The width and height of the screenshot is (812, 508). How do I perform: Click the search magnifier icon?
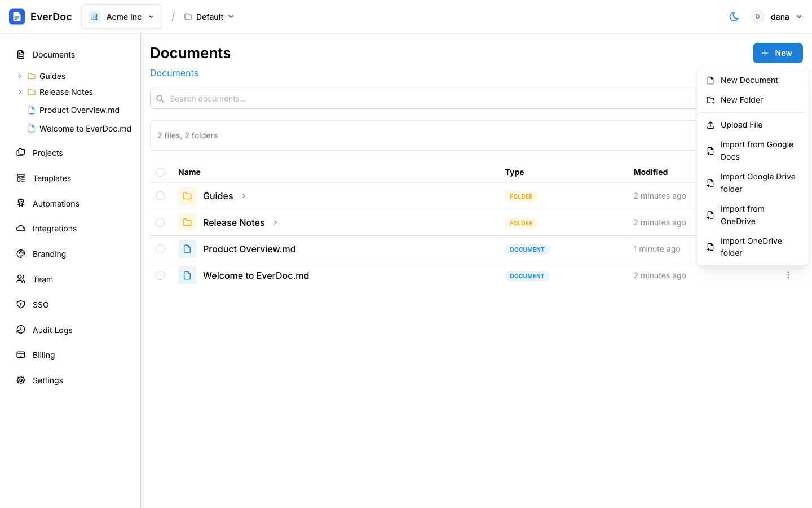point(160,99)
